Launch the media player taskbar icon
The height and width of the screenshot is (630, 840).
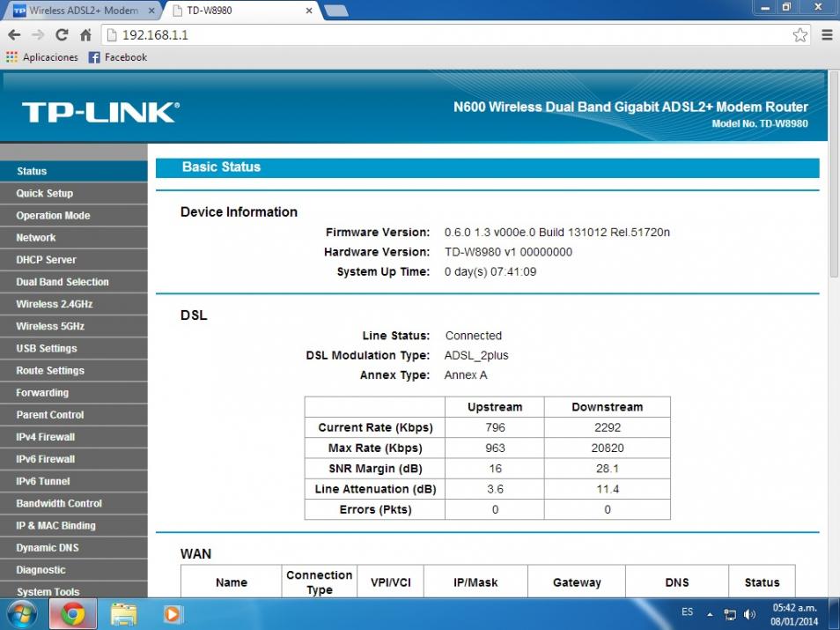pyautogui.click(x=173, y=613)
